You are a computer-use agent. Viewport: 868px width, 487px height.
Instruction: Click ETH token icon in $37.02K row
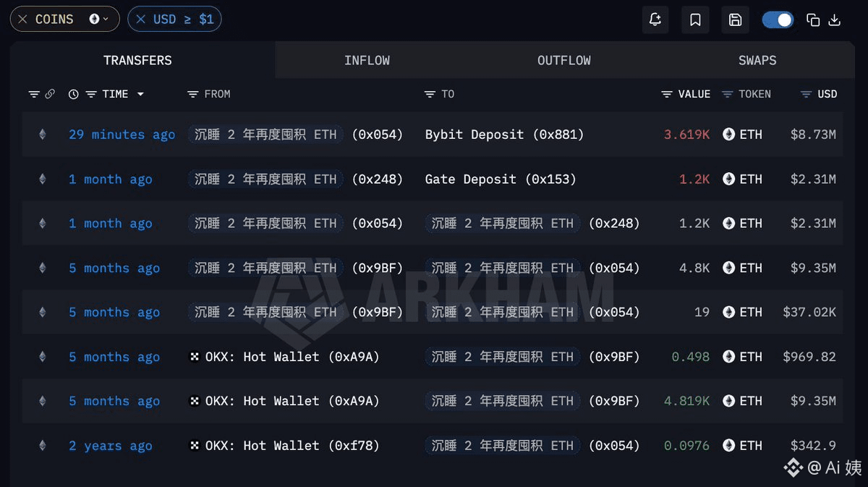[729, 313]
